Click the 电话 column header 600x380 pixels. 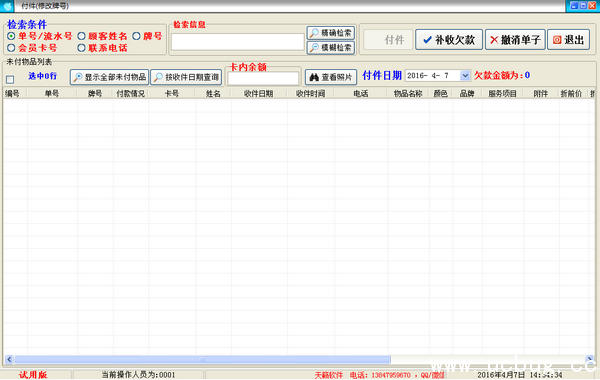(x=360, y=93)
